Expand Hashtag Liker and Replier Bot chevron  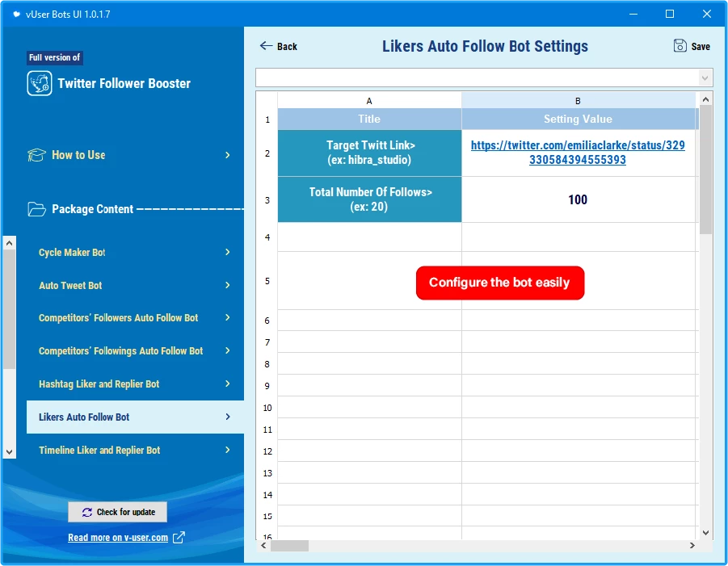pos(228,384)
